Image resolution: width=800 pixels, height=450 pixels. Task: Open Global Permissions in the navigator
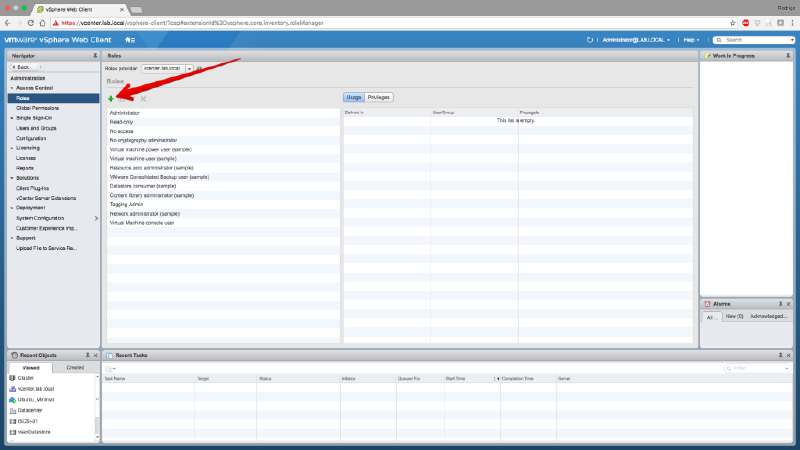pos(37,108)
